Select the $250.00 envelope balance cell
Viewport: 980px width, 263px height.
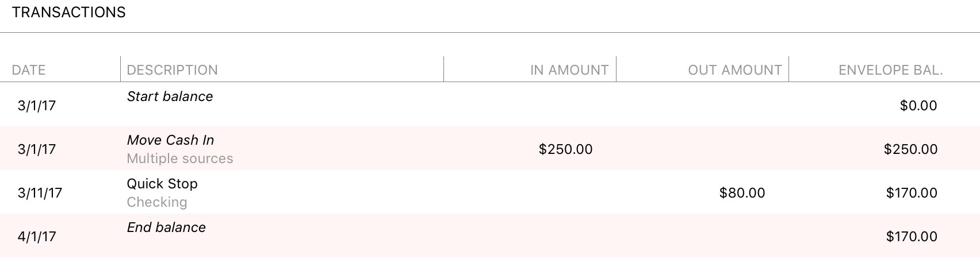pos(910,149)
